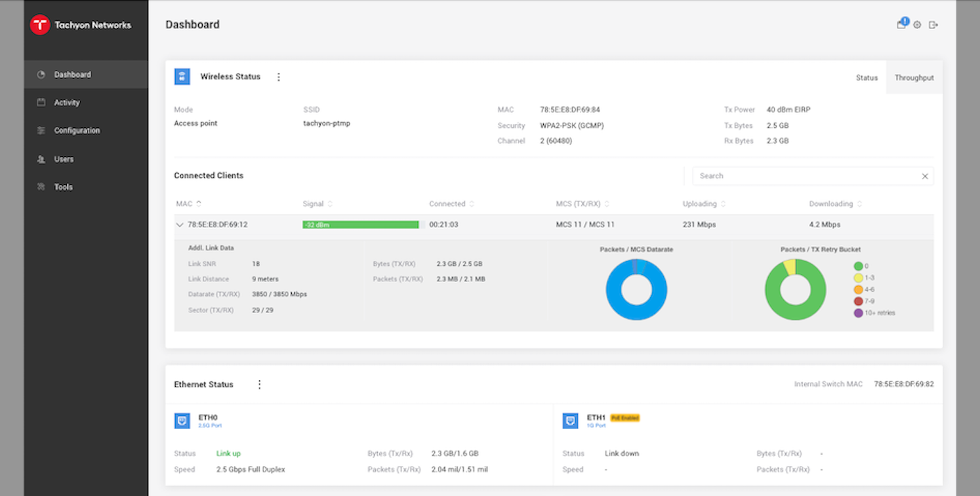Click the logout icon in header
The image size is (980, 496).
933,25
